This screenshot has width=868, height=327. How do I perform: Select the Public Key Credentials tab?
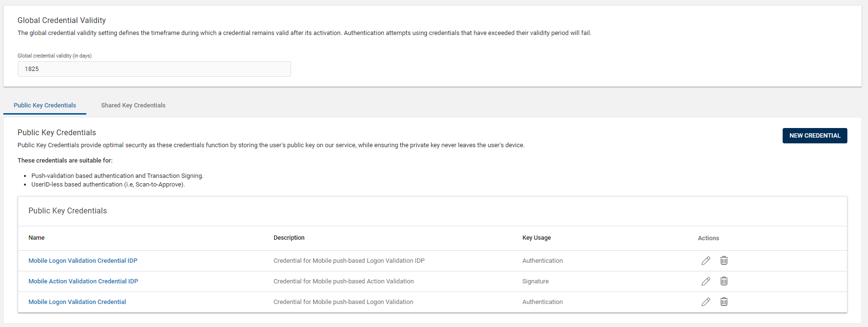coord(45,105)
